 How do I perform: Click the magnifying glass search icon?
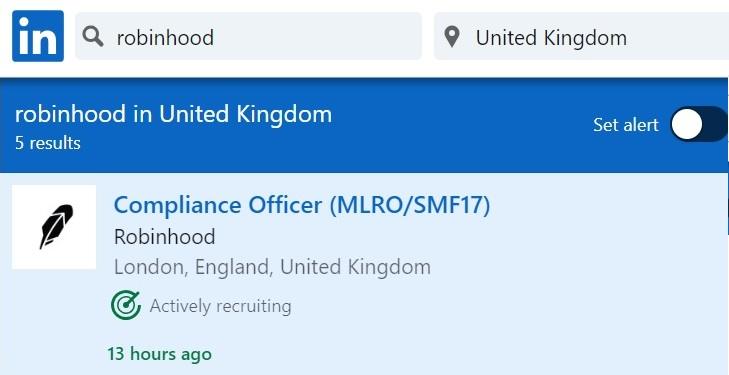tap(93, 37)
